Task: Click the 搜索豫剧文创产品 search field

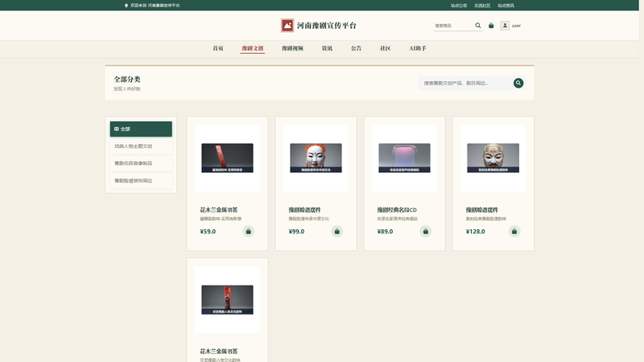Action: click(x=465, y=83)
